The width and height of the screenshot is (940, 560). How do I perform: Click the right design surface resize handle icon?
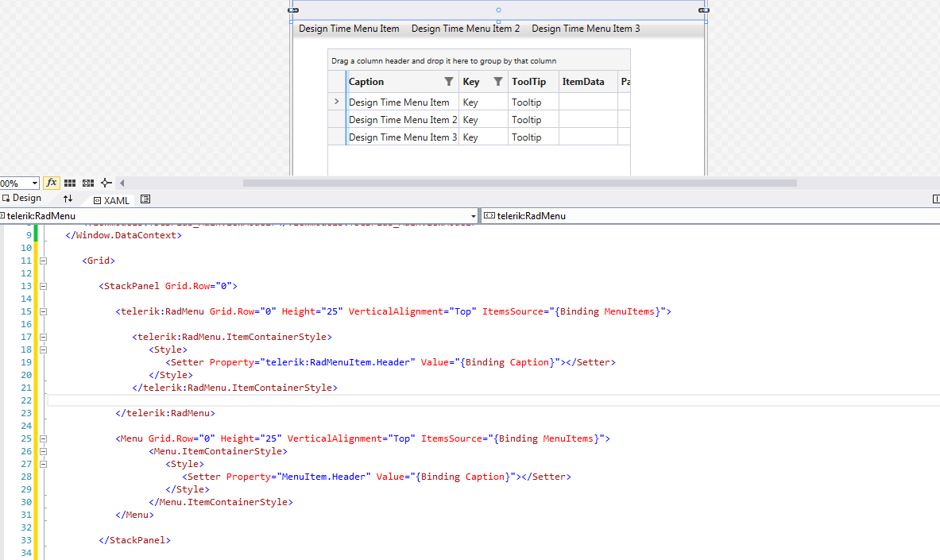click(x=704, y=10)
